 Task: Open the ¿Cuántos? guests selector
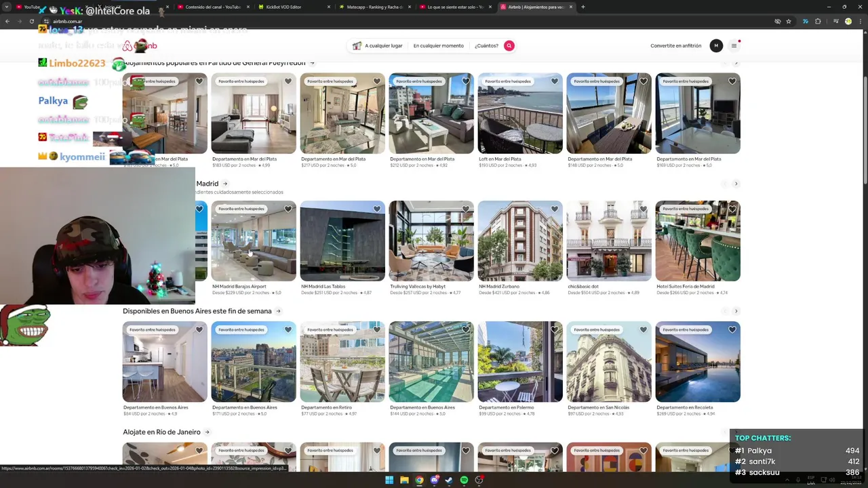pyautogui.click(x=486, y=45)
